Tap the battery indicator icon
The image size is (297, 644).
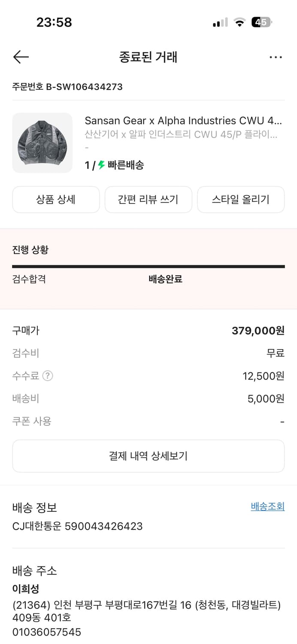[261, 22]
